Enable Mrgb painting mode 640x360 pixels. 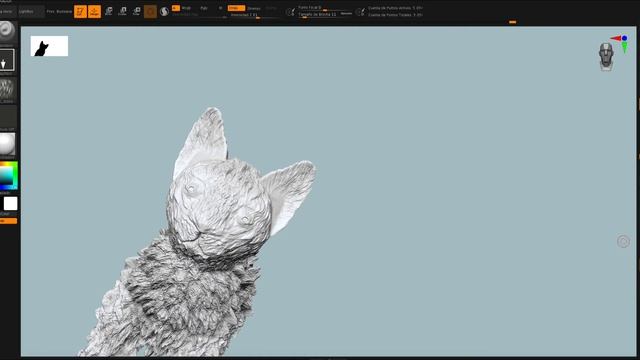(x=186, y=8)
